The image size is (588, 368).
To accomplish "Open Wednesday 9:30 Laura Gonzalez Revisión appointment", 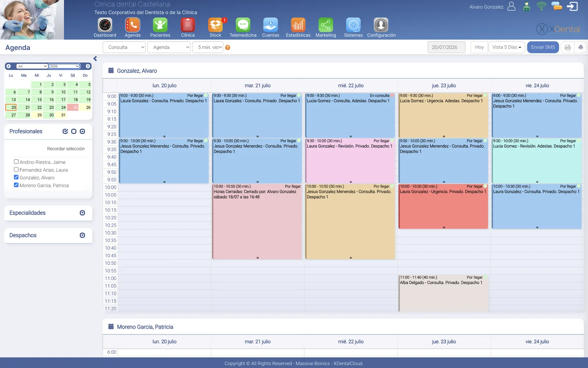I will click(350, 161).
